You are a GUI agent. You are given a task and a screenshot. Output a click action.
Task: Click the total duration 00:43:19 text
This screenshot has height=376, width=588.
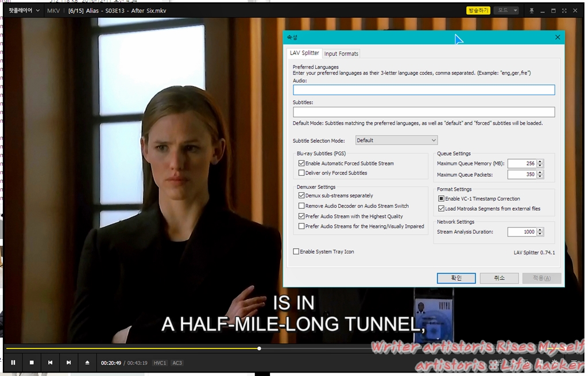pos(137,363)
